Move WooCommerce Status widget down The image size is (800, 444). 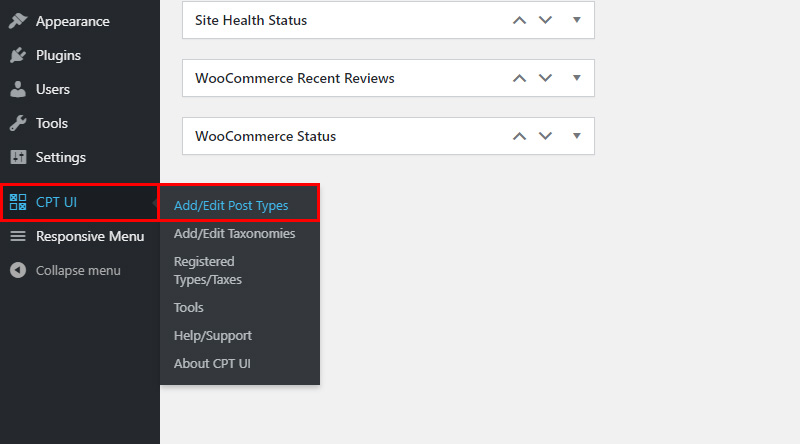(545, 136)
